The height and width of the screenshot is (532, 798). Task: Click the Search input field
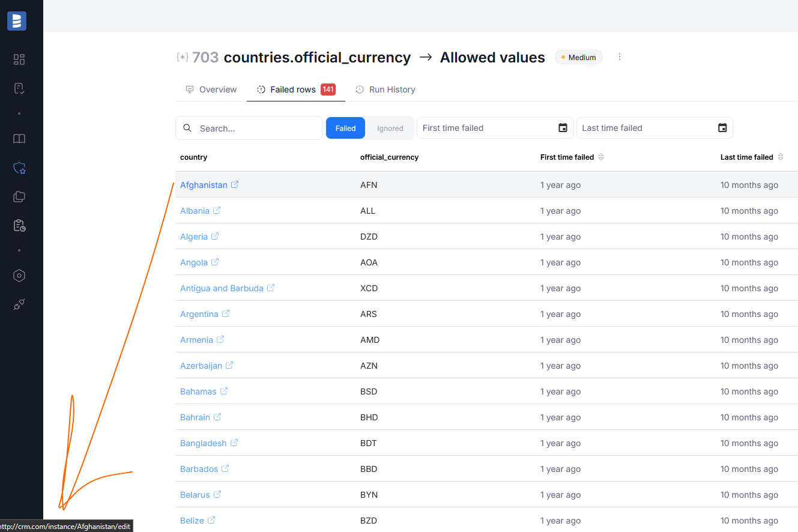[255, 128]
